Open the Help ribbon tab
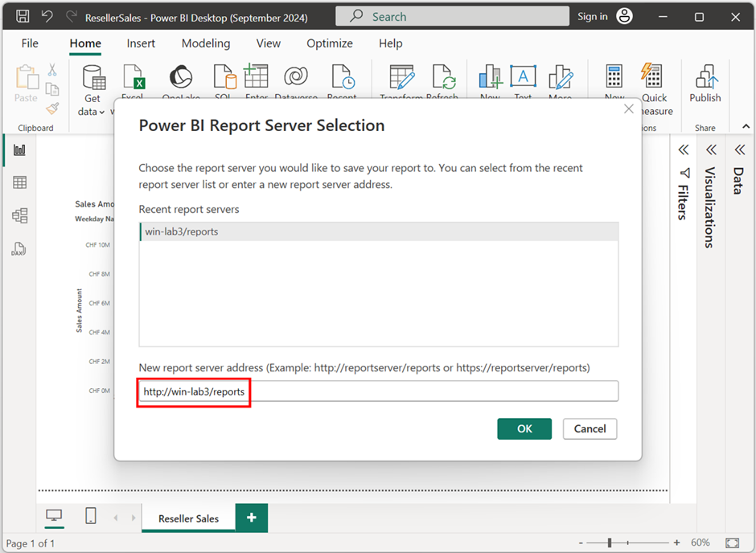The image size is (756, 553). [x=391, y=43]
